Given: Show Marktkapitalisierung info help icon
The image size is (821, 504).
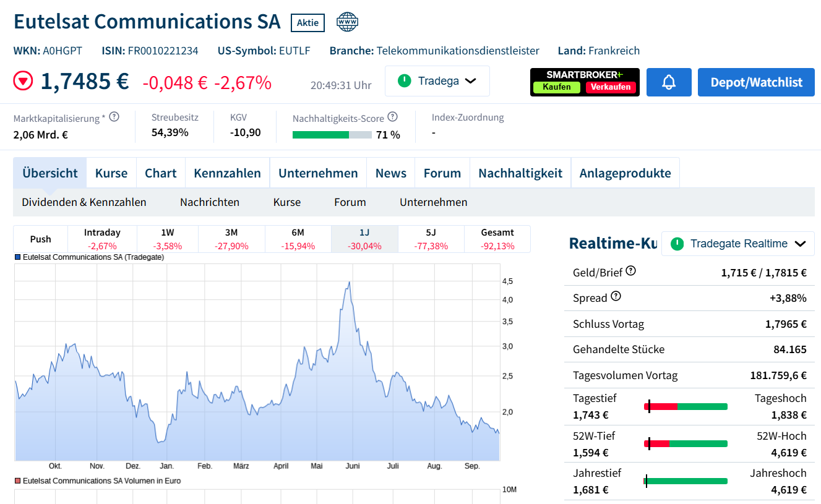Looking at the screenshot, I should tap(114, 117).
